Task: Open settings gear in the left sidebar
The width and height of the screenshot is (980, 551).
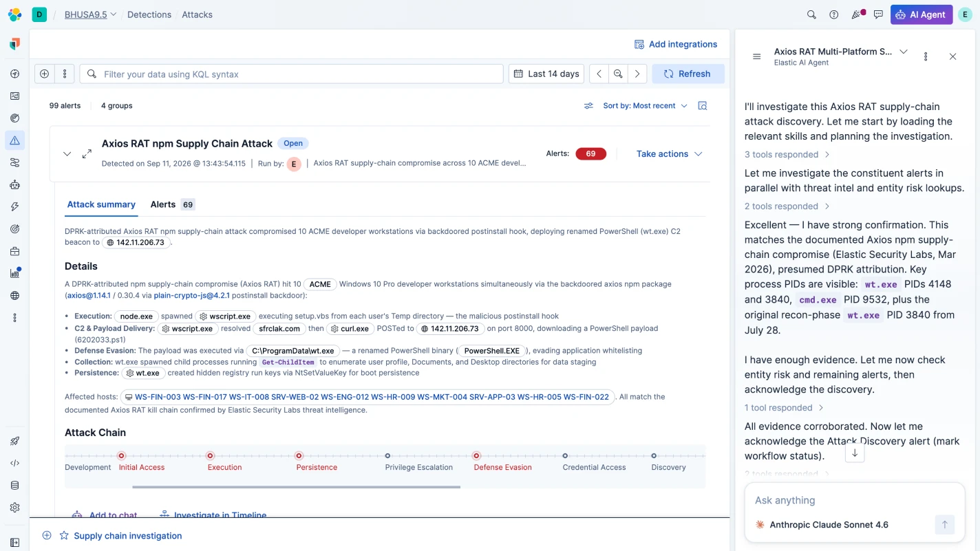Action: (x=15, y=508)
